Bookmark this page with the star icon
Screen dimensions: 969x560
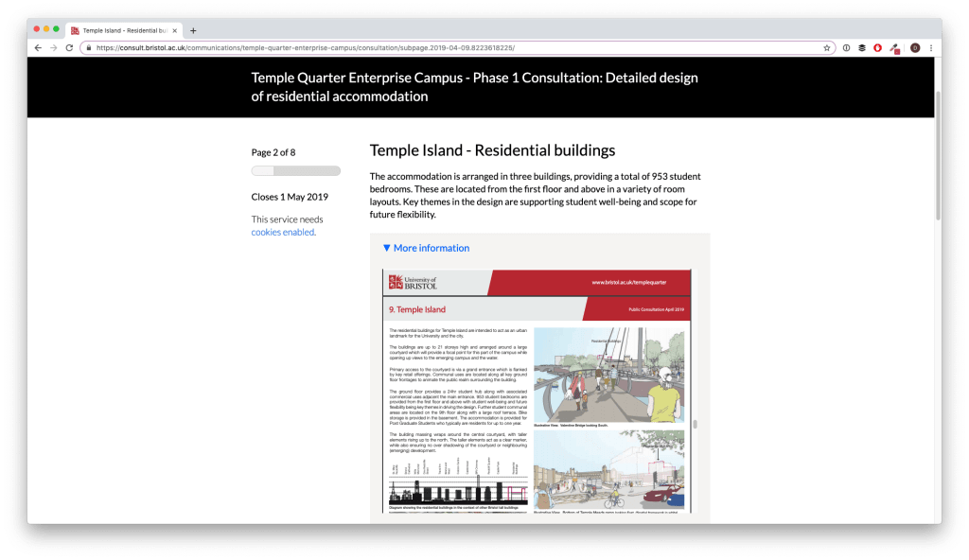[827, 47]
